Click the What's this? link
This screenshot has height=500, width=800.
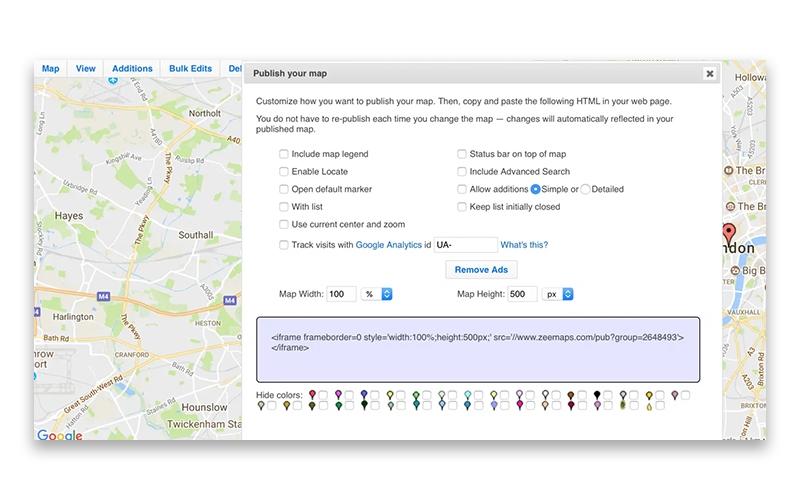click(524, 245)
